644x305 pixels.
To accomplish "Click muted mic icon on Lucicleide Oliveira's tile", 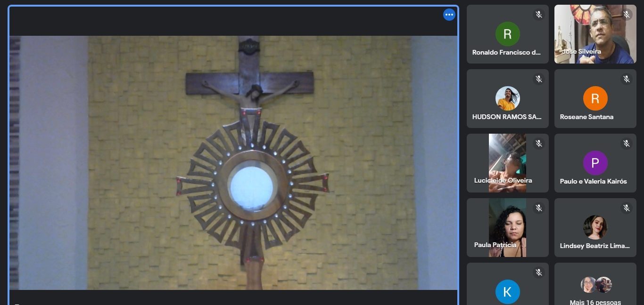I will (538, 144).
